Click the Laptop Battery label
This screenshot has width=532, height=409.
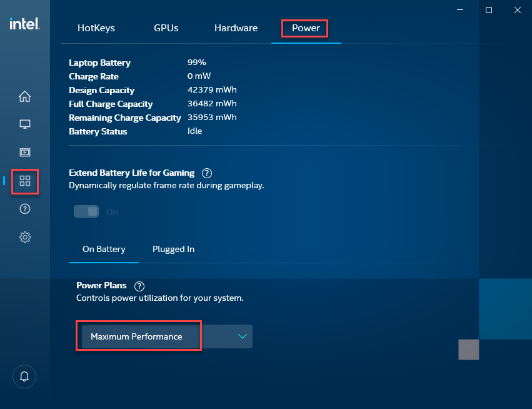pyautogui.click(x=99, y=63)
